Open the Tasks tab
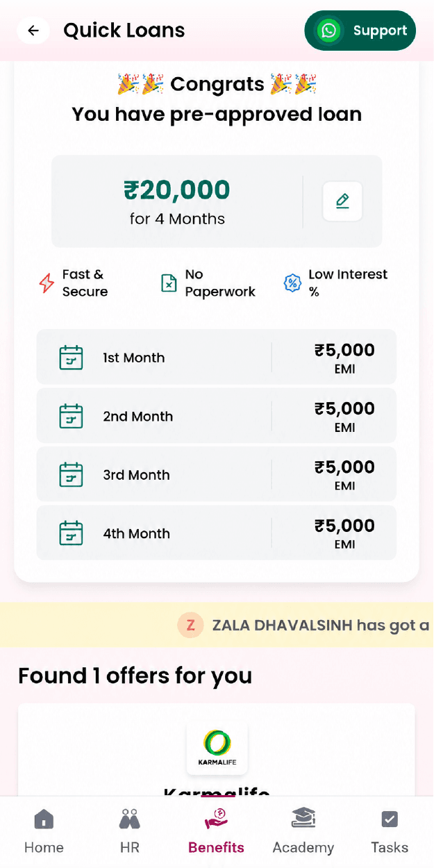 (390, 832)
